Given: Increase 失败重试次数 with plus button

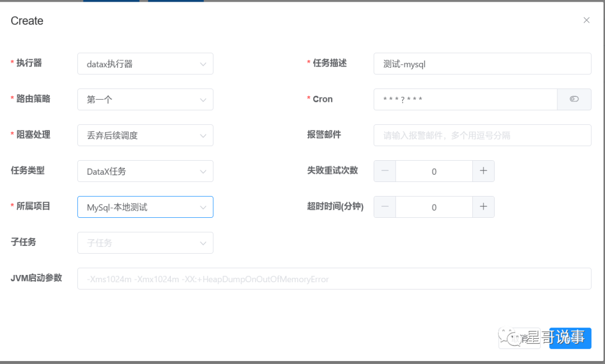Looking at the screenshot, I should pos(483,171).
